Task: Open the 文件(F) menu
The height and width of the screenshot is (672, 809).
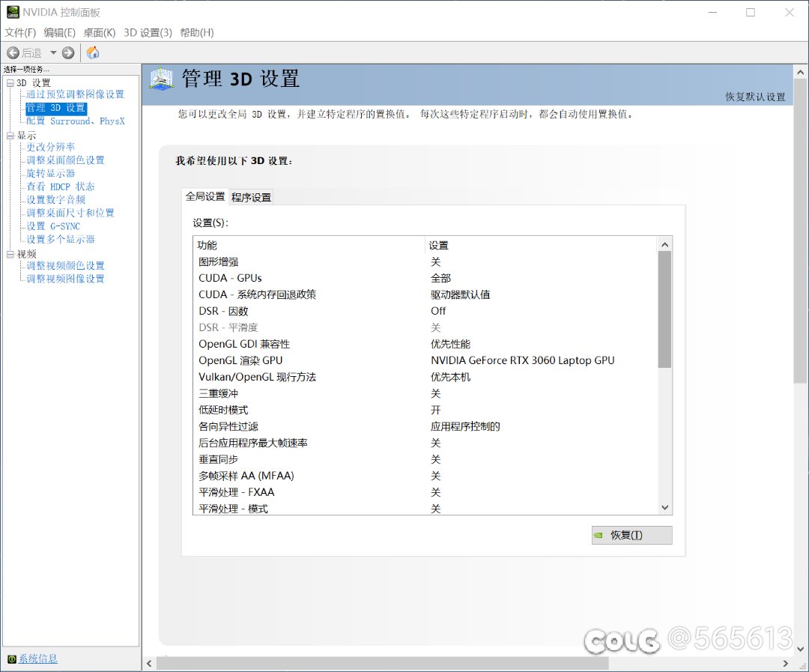Action: 20,32
